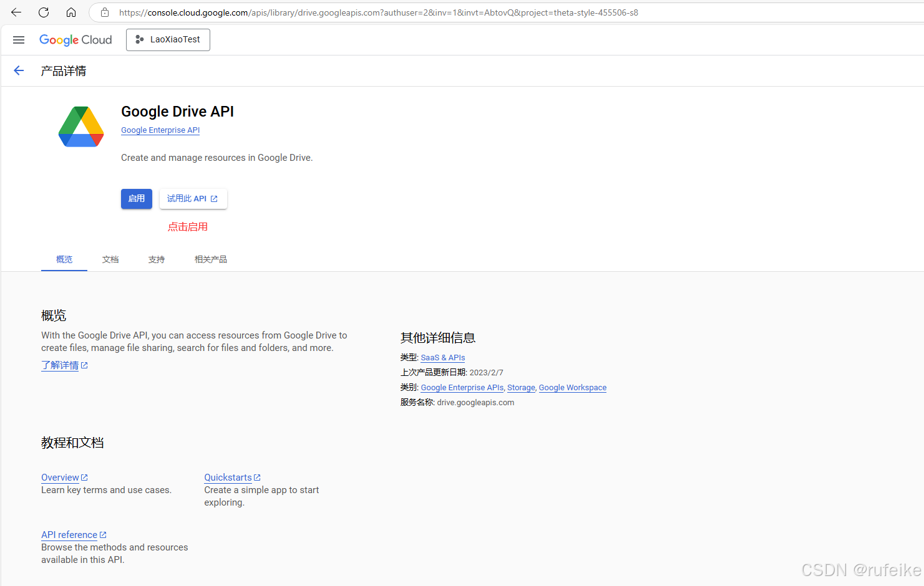This screenshot has width=924, height=586.
Task: View site info via the lock icon
Action: (105, 12)
